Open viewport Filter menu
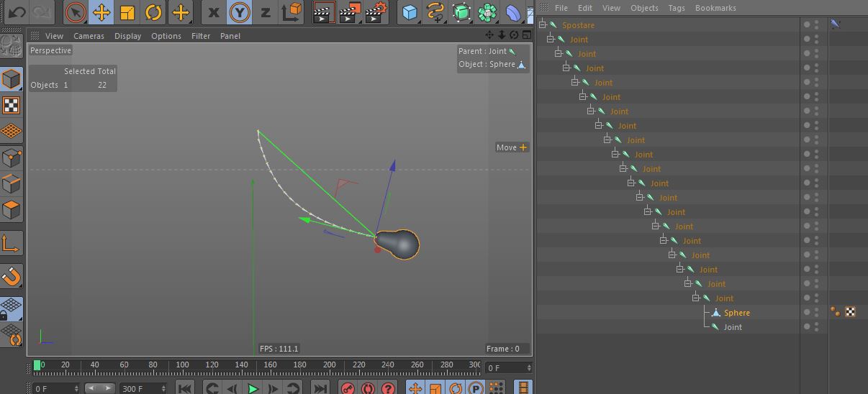The height and width of the screenshot is (394, 868). pyautogui.click(x=201, y=36)
